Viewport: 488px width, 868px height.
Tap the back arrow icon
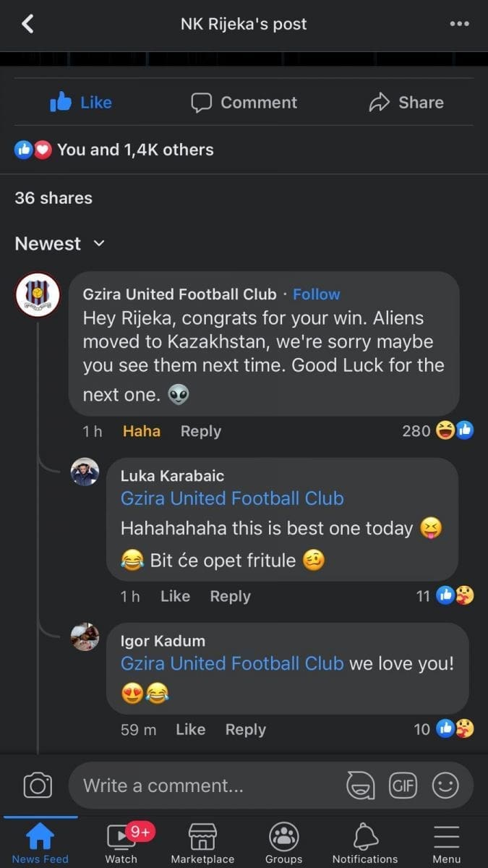coord(27,24)
